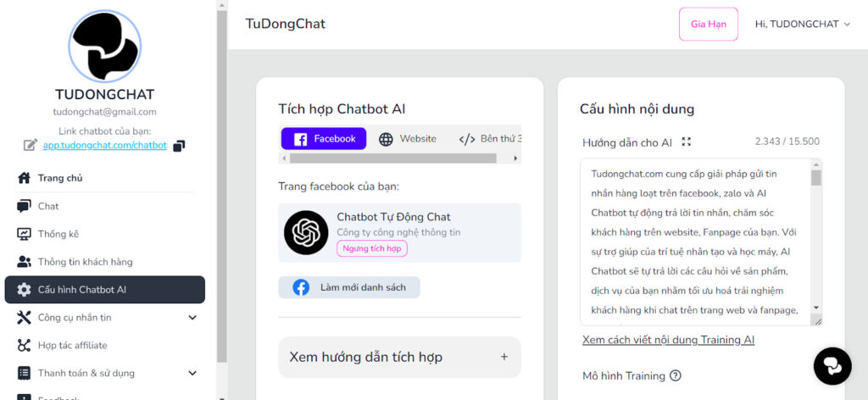This screenshot has width=868, height=400.
Task: Click the sidebar vertical scrollbar thumb
Action: [x=221, y=186]
